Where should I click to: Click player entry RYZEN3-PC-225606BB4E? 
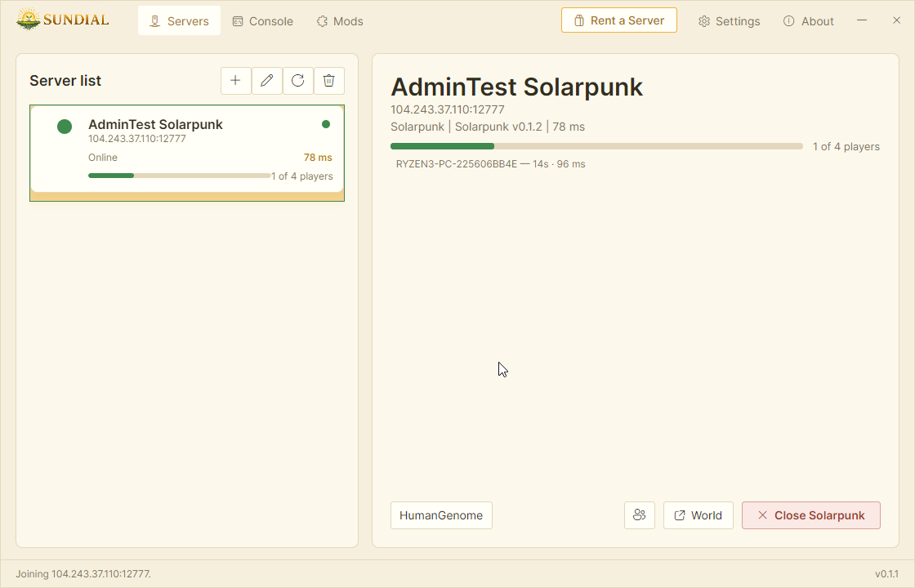[490, 164]
